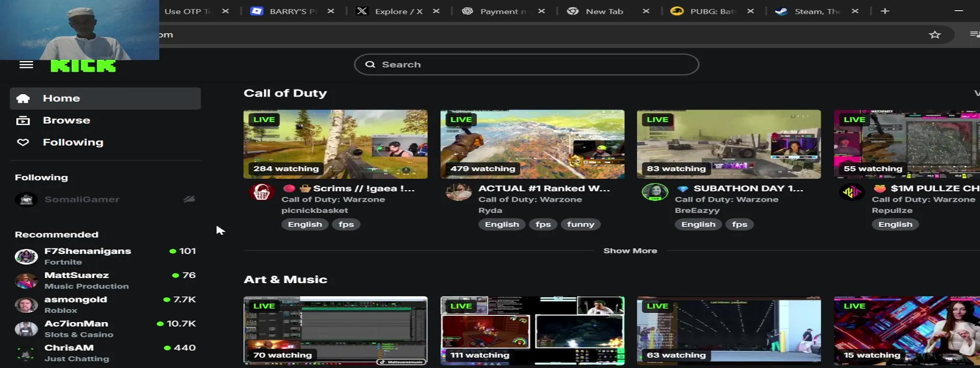
Task: Open stream thumbnail with 55 watching
Action: [907, 144]
